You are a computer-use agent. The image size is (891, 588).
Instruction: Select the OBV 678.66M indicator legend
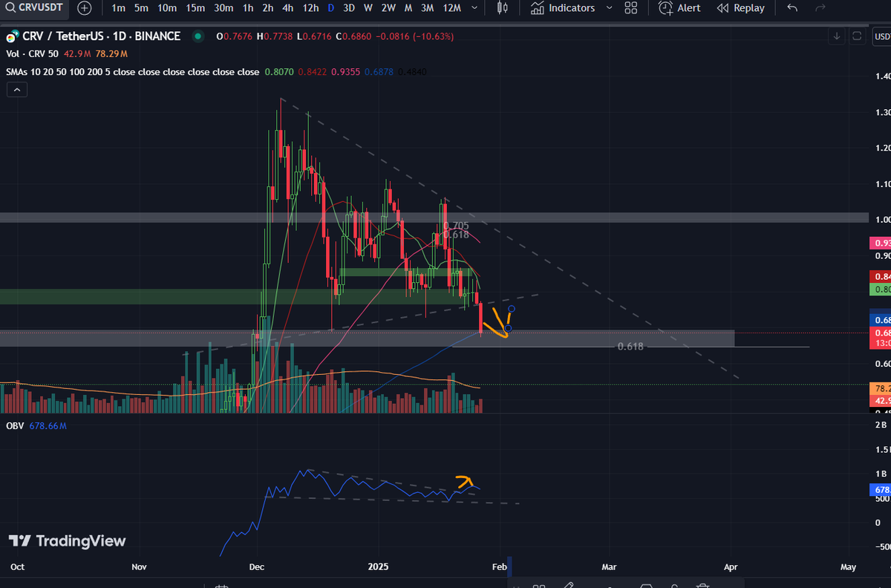tap(36, 426)
